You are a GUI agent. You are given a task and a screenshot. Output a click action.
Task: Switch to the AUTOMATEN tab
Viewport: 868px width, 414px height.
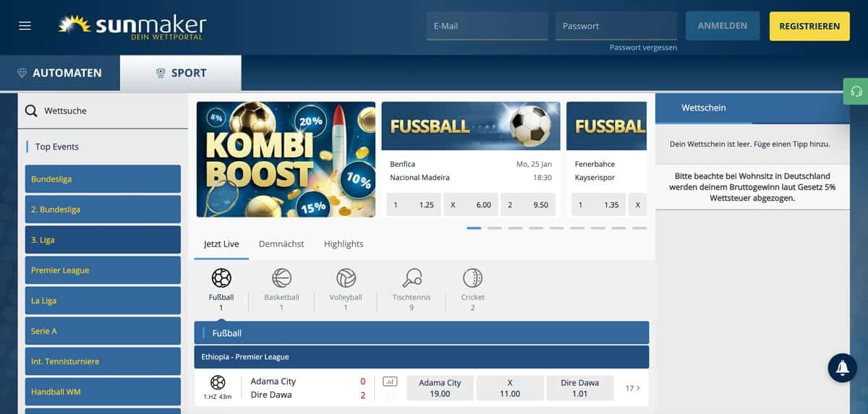pyautogui.click(x=60, y=73)
